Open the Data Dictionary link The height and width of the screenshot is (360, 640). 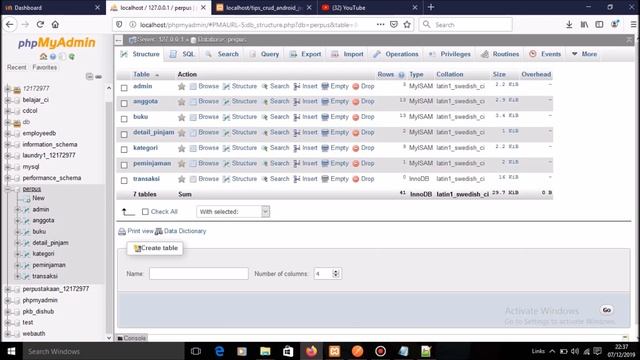[x=181, y=231]
